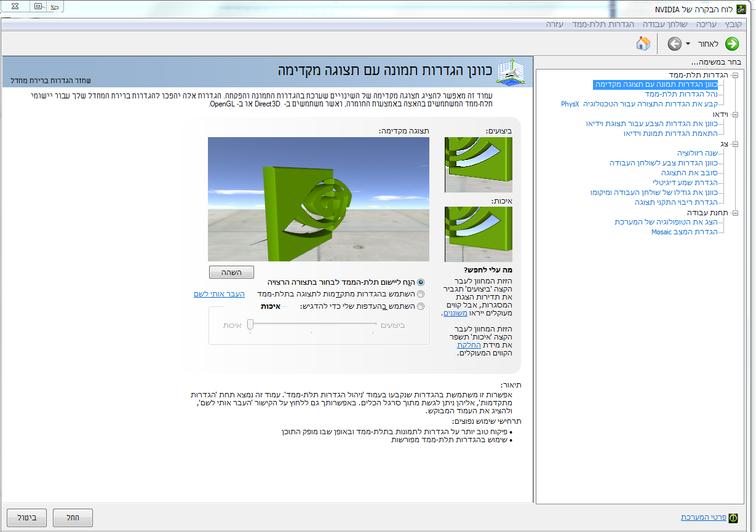Click the NVIDIA logo in title bar
756x532 pixels.
pyautogui.click(x=742, y=9)
